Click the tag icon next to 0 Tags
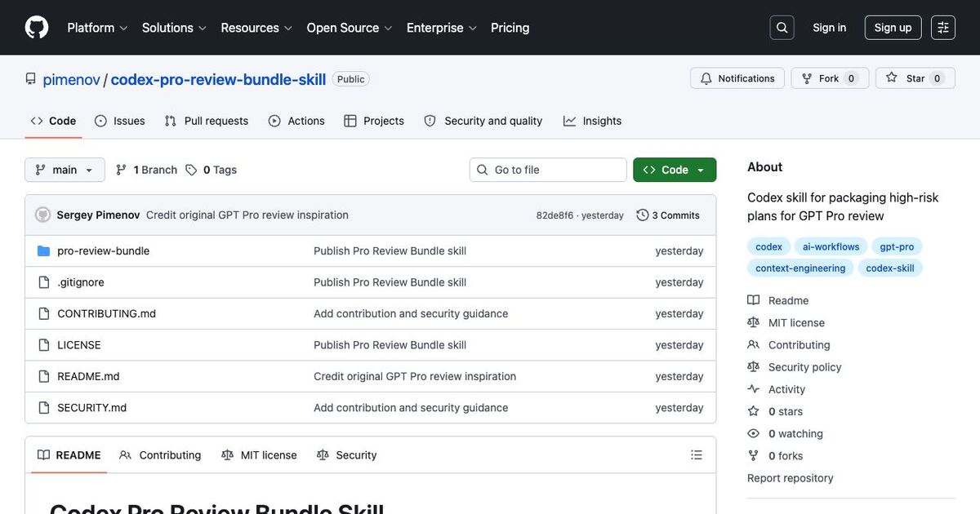The image size is (980, 514). pos(191,170)
